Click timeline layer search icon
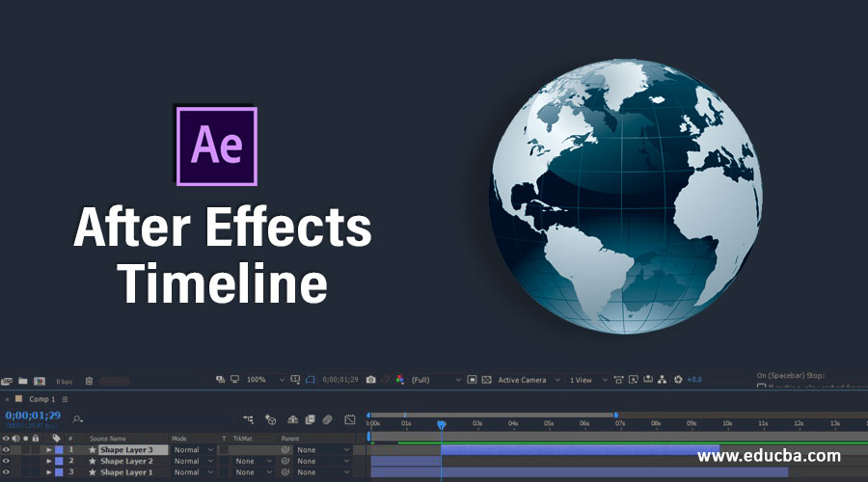 tap(77, 419)
